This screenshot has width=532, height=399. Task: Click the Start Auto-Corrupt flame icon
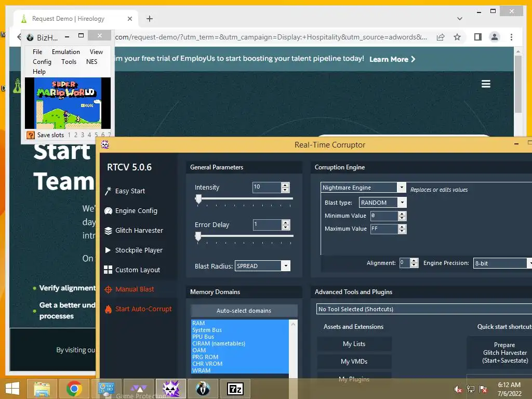pyautogui.click(x=108, y=309)
